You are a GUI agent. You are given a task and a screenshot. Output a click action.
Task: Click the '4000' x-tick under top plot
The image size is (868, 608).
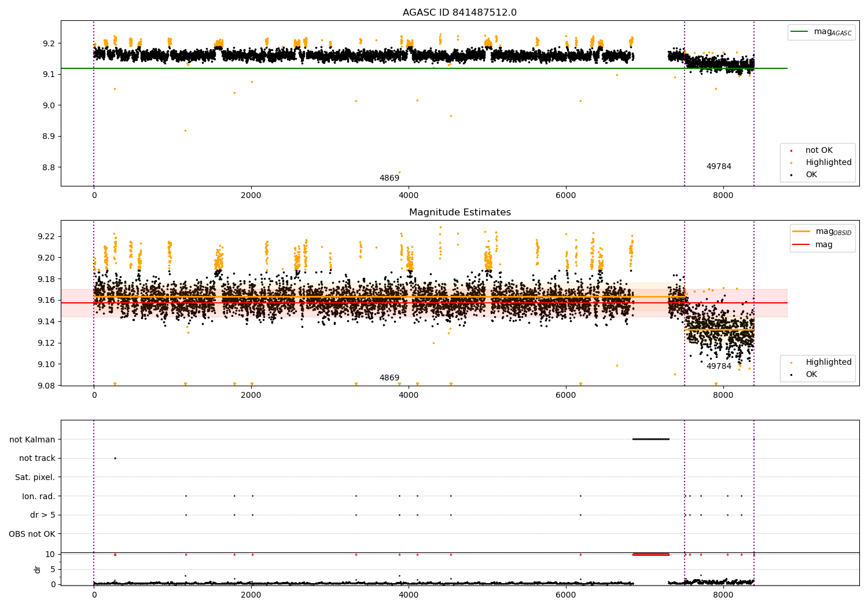[409, 196]
